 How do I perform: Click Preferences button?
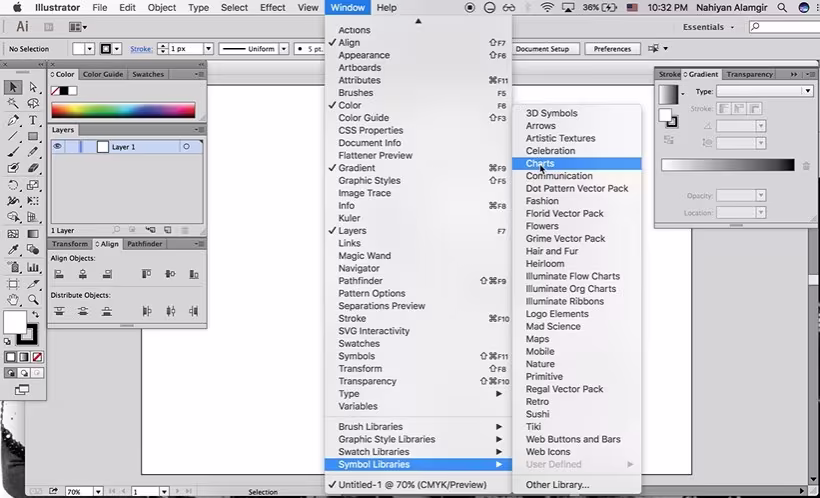tap(612, 49)
